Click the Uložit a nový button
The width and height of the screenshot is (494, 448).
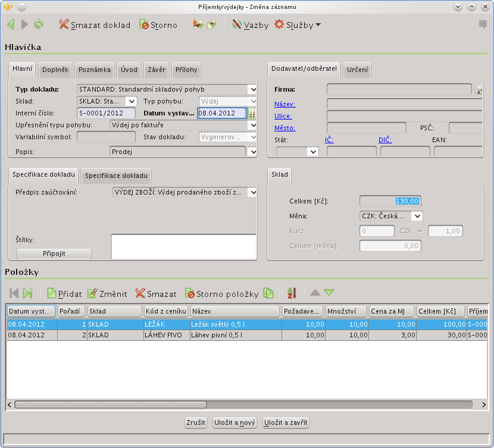coord(235,422)
